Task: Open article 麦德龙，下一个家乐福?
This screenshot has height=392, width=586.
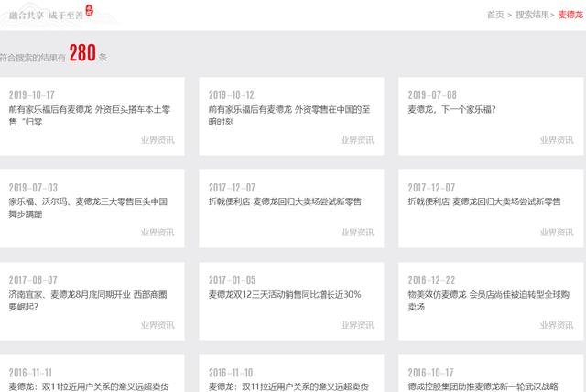Action: click(451, 110)
